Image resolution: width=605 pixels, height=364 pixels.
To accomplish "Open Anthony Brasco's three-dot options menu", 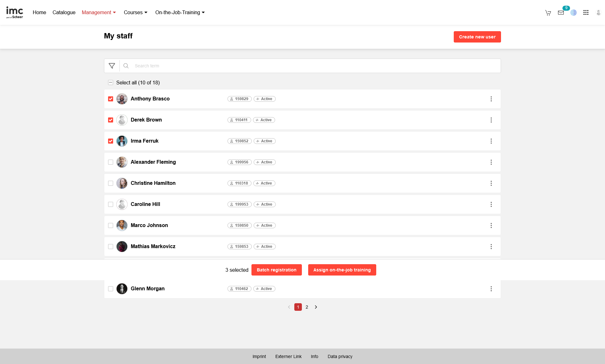I will pyautogui.click(x=491, y=99).
